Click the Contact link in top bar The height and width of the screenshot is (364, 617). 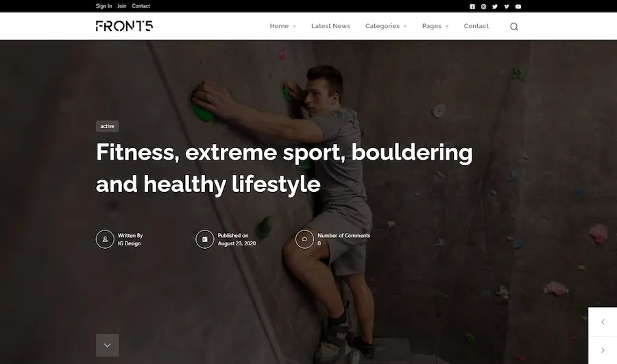141,6
